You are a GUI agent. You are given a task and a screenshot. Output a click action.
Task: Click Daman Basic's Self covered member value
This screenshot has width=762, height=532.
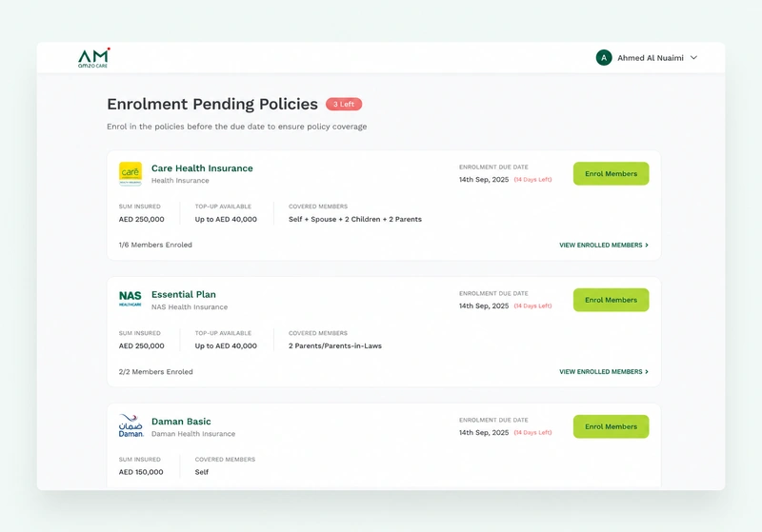tap(202, 472)
